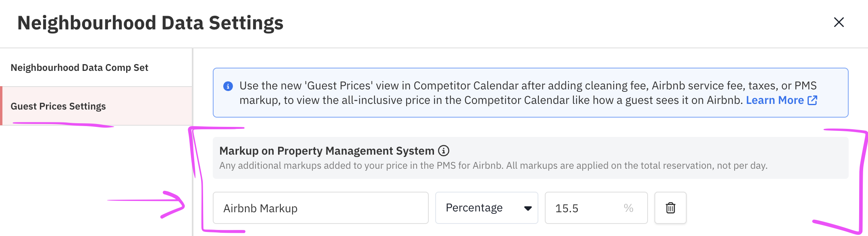Open the Neighbourhood Data Comp Set tab

pos(79,68)
